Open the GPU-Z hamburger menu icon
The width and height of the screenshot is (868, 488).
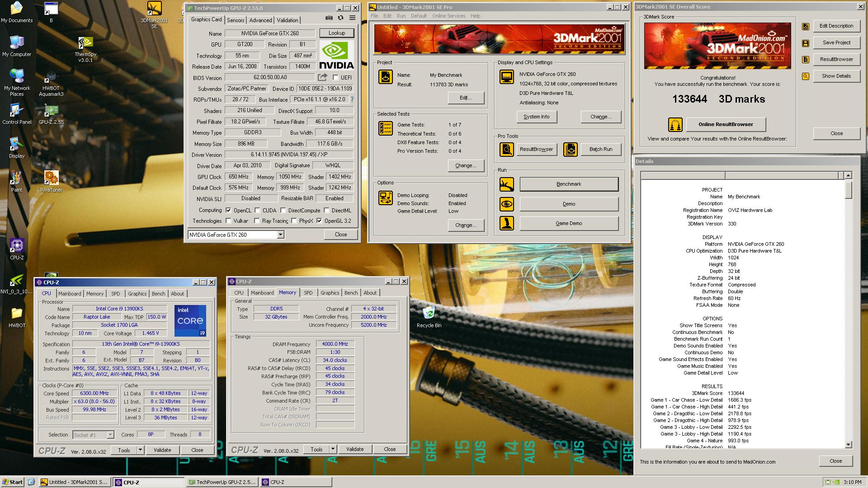352,18
